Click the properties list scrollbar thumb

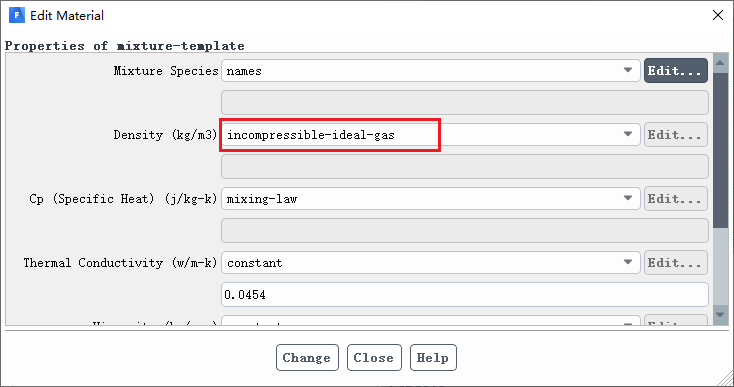(x=720, y=150)
